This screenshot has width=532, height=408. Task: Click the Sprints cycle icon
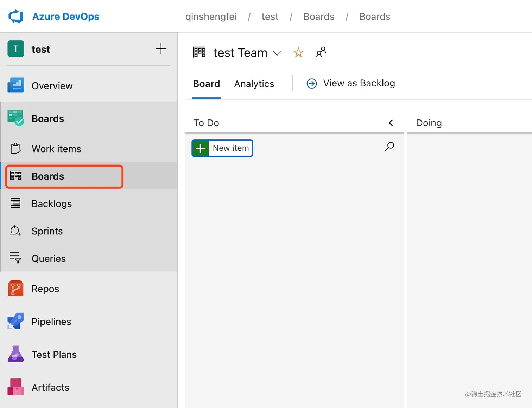[15, 231]
